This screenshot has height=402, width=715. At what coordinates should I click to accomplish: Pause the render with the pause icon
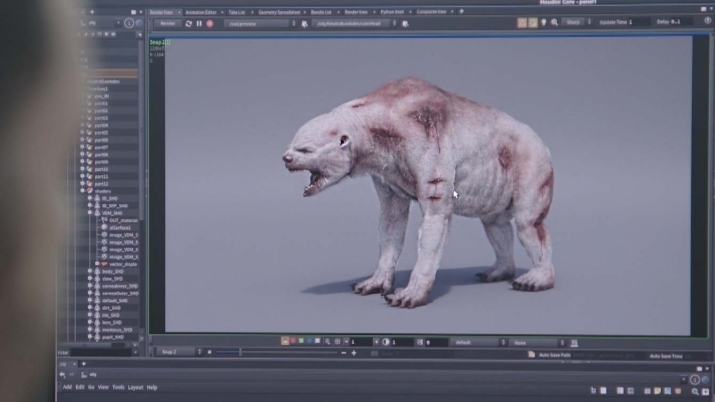pos(199,22)
